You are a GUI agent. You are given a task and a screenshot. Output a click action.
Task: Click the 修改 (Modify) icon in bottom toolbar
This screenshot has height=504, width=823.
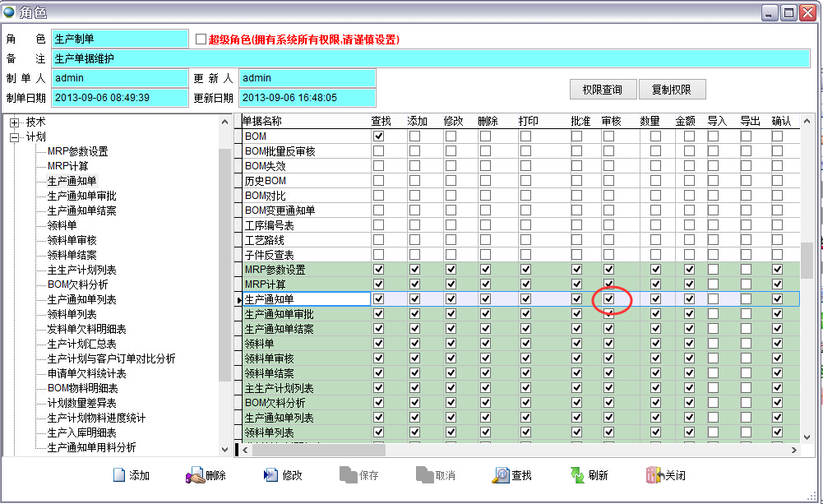pos(270,475)
